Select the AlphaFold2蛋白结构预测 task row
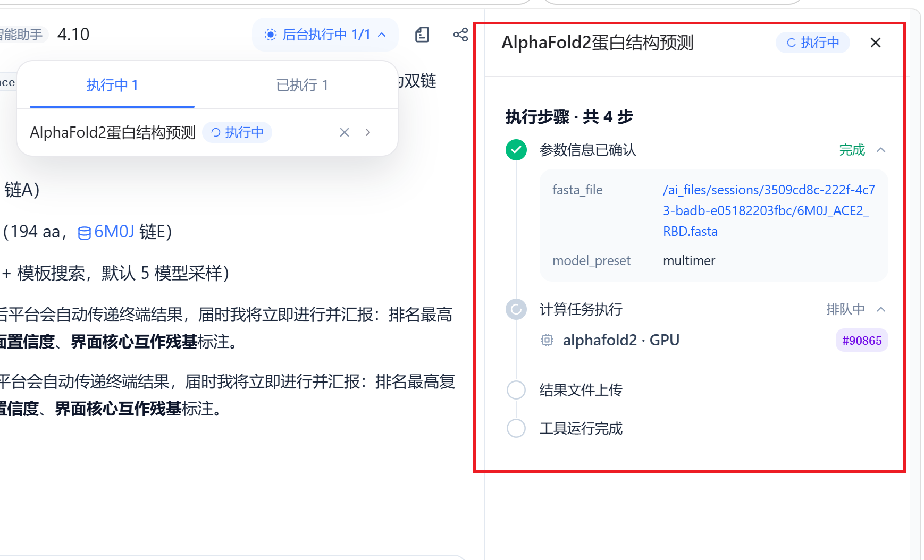Screen dimensions: 924x560 coord(207,132)
